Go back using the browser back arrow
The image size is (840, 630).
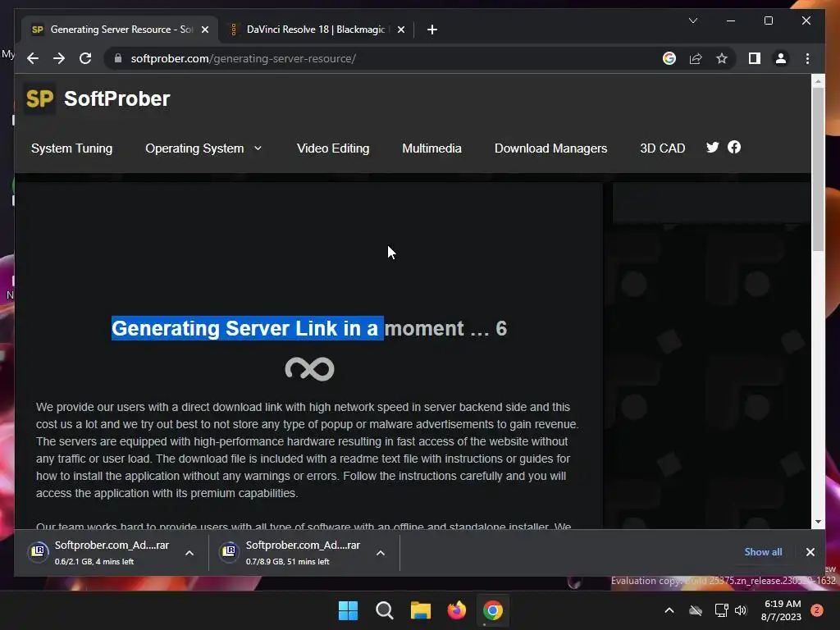click(33, 58)
